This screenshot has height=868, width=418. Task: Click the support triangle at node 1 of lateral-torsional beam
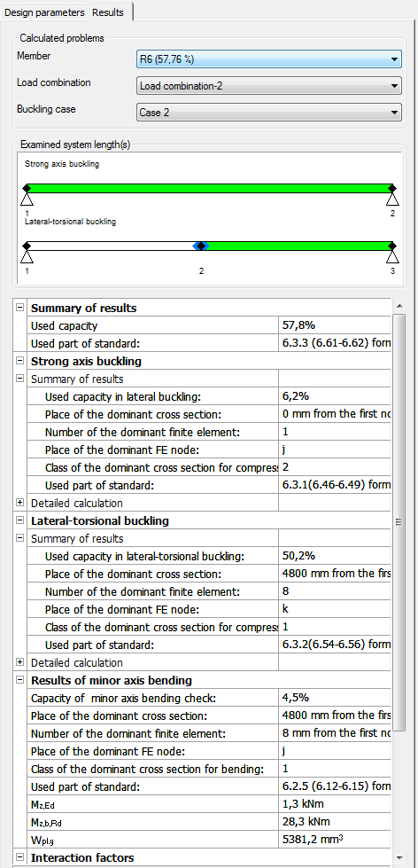click(27, 257)
